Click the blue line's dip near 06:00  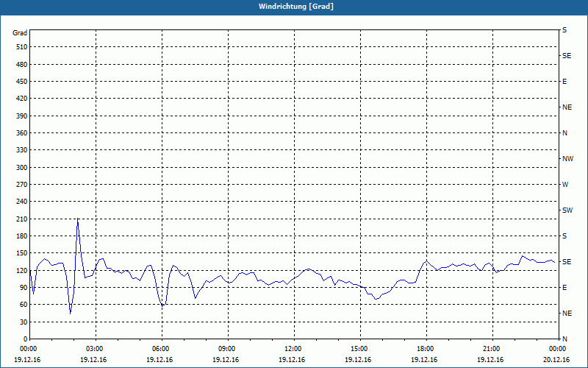pos(162,305)
